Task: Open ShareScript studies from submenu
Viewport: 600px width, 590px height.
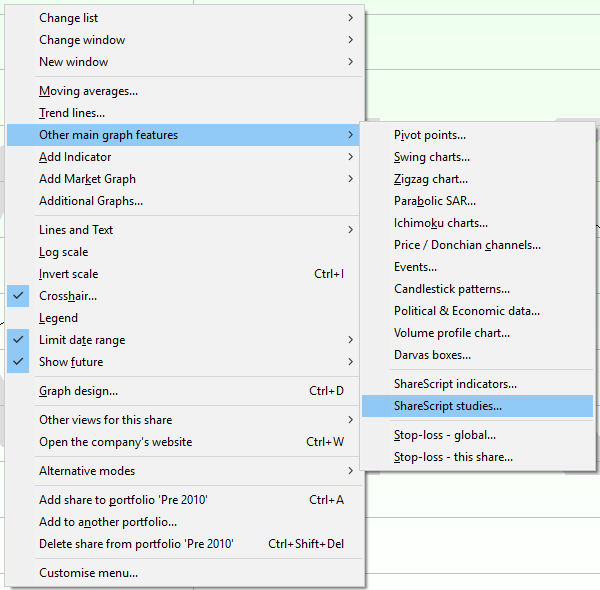Action: click(448, 406)
